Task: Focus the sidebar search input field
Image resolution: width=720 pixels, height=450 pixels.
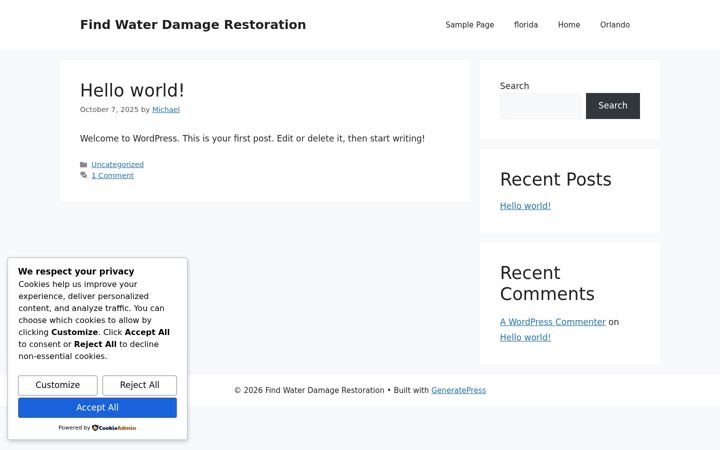Action: click(x=540, y=106)
